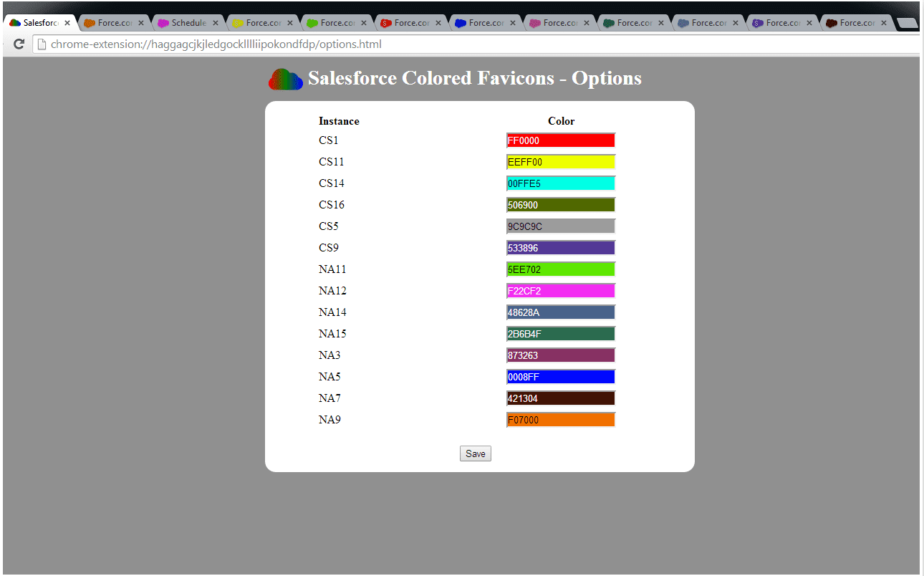Click the CS14 cyan color field
Image resolution: width=924 pixels, height=576 pixels.
(561, 183)
